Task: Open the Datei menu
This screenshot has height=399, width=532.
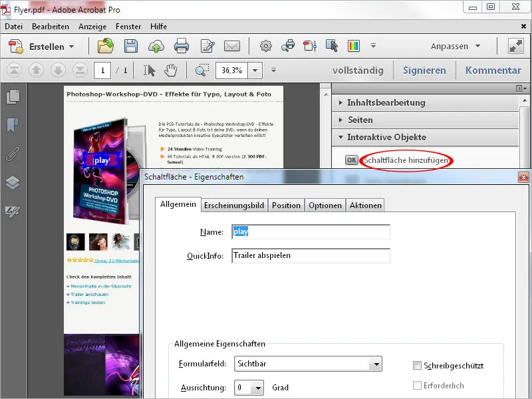Action: click(13, 27)
